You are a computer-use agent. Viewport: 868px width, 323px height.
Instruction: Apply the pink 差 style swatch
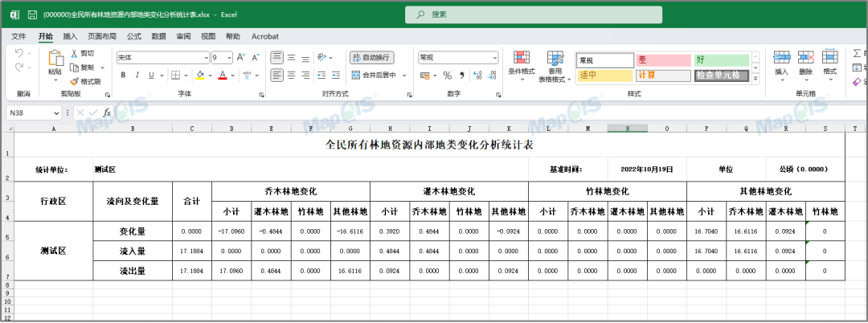click(663, 60)
